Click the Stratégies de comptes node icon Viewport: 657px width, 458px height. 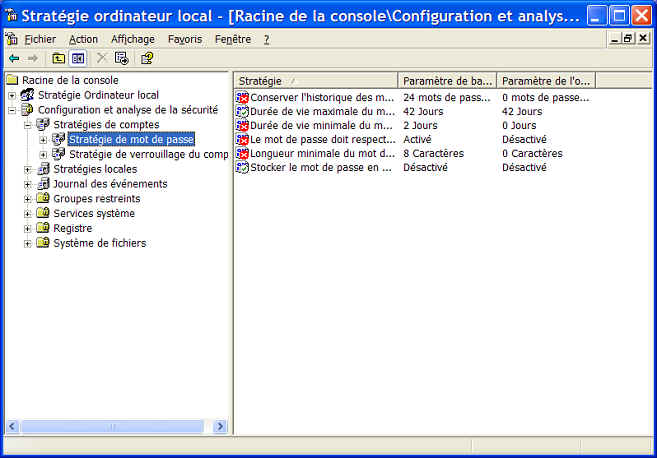click(43, 124)
